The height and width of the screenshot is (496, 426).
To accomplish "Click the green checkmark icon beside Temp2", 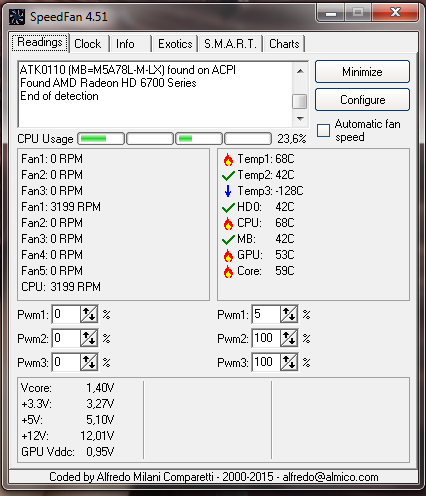I will tap(228, 175).
